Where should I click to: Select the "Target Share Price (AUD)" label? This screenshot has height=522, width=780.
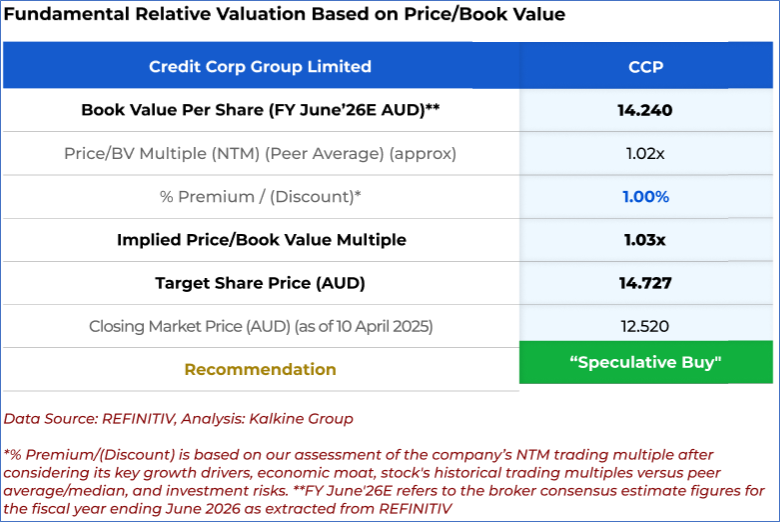pos(260,283)
